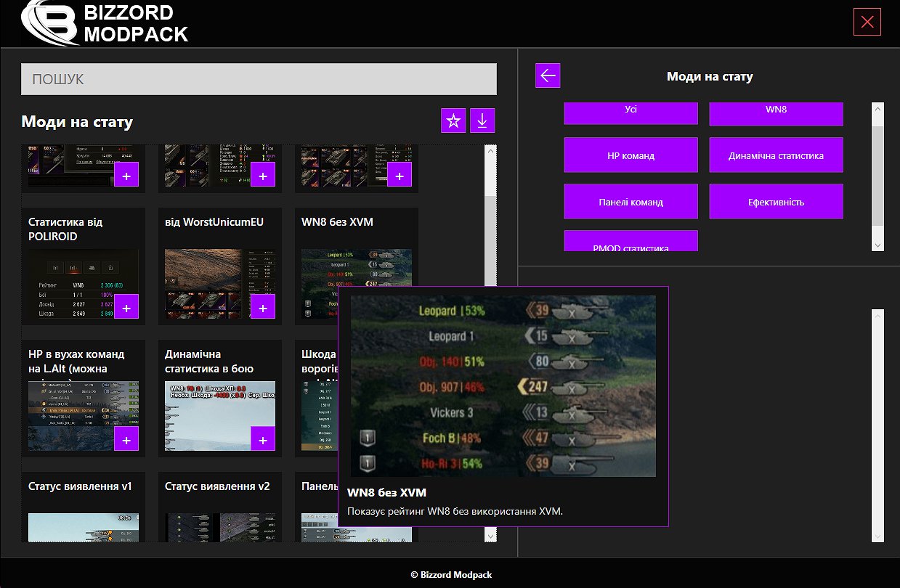
Task: Click the description Показує рейтинг WN8 text
Action: click(x=455, y=511)
